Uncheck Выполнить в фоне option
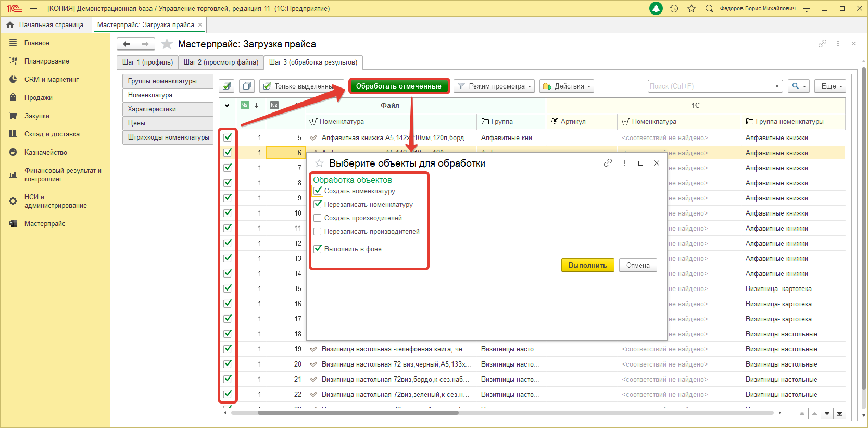868x428 pixels. [318, 249]
